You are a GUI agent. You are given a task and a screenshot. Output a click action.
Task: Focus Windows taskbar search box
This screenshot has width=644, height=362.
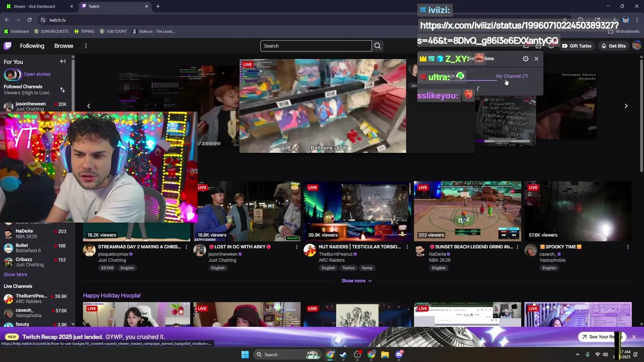click(287, 354)
